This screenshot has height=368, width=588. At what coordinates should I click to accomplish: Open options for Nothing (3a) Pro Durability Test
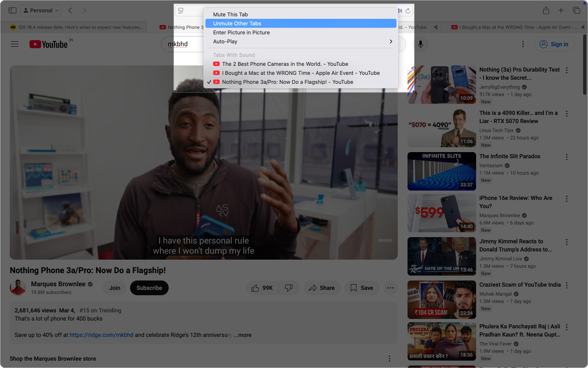tap(567, 70)
